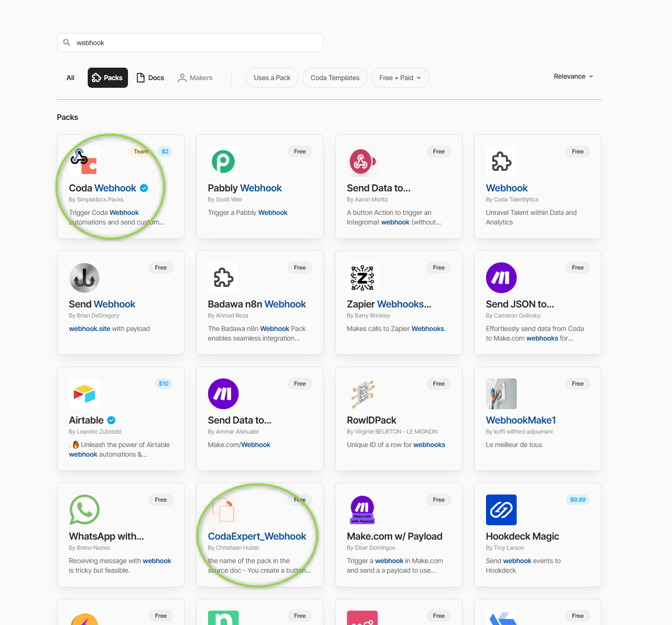Open the Airtable pack logo

point(84,394)
